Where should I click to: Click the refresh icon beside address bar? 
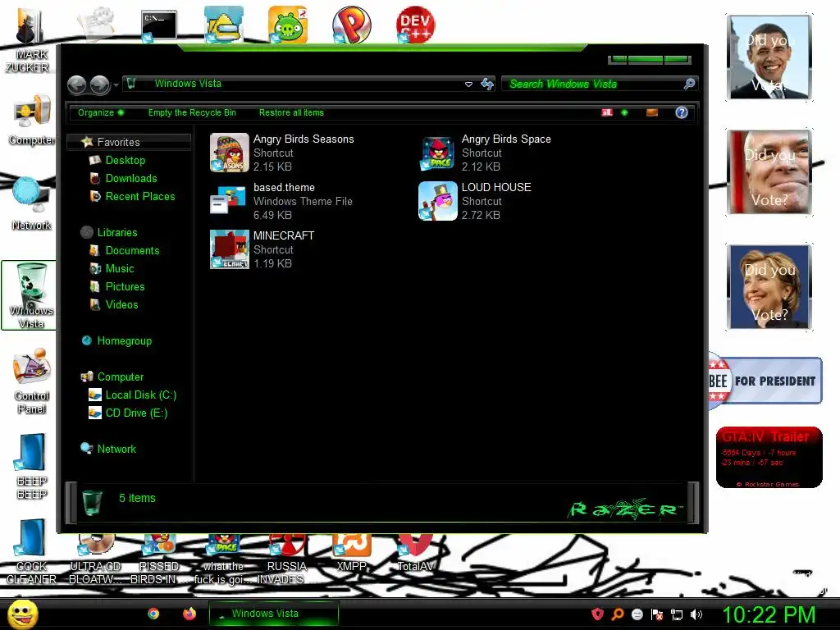[487, 84]
